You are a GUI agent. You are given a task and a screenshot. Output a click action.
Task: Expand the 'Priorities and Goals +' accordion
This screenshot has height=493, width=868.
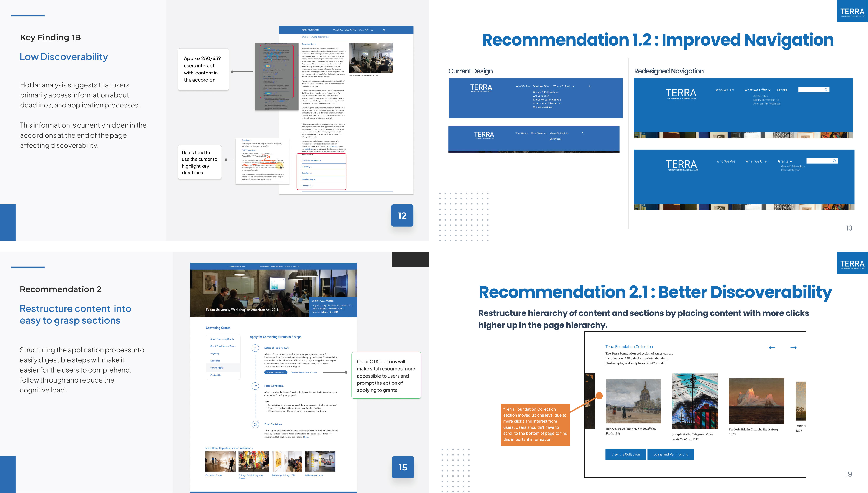tap(311, 160)
